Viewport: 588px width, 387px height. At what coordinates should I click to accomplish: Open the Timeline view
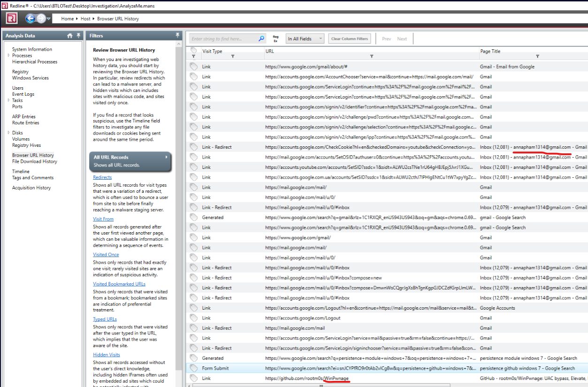pos(21,172)
